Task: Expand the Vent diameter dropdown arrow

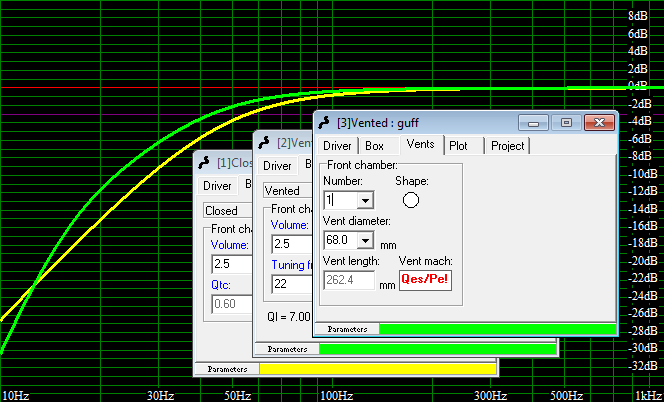Action: pyautogui.click(x=365, y=240)
